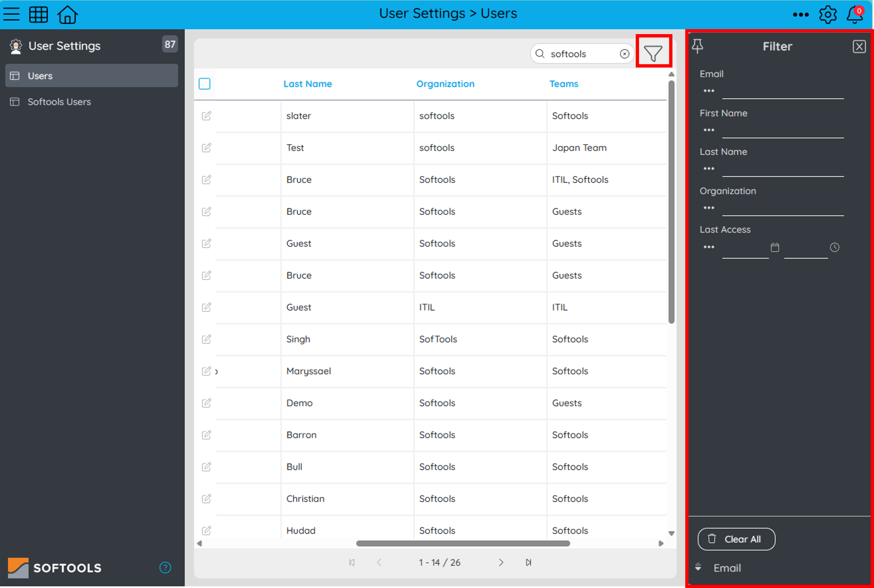Open the three-dot more options menu in header
874x588 pixels.
801,15
